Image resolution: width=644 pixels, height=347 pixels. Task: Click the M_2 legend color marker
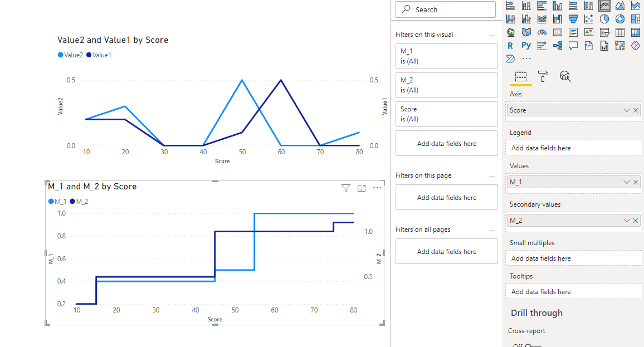tap(72, 201)
